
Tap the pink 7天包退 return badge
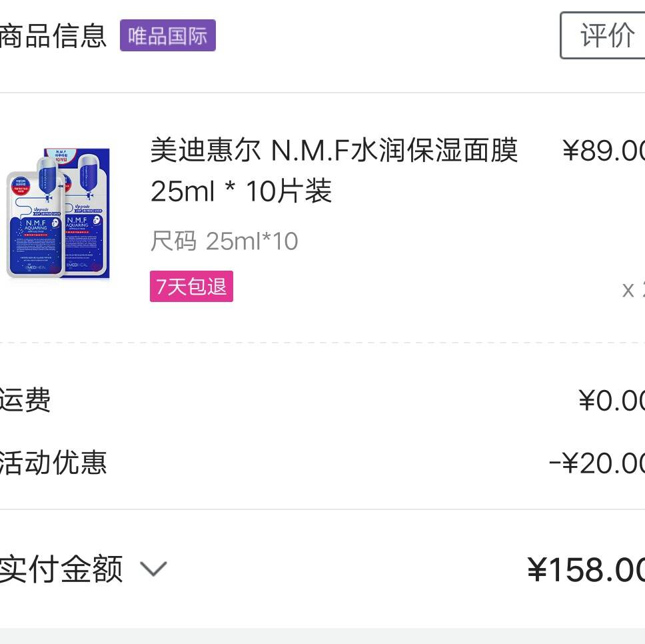(191, 287)
